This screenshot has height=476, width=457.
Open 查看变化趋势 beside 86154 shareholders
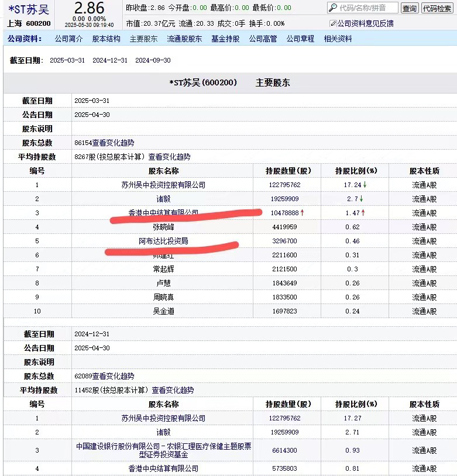(x=113, y=143)
